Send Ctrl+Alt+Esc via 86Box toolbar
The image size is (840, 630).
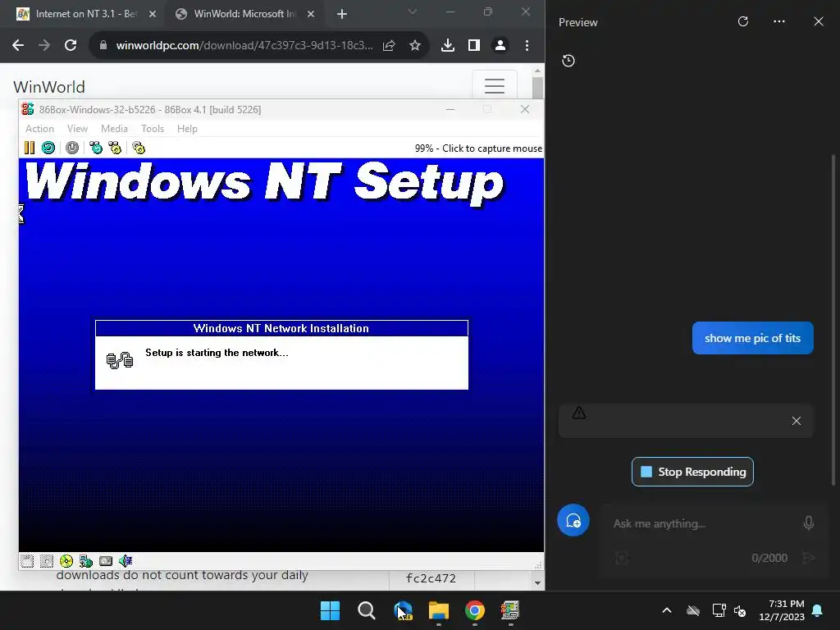(115, 148)
